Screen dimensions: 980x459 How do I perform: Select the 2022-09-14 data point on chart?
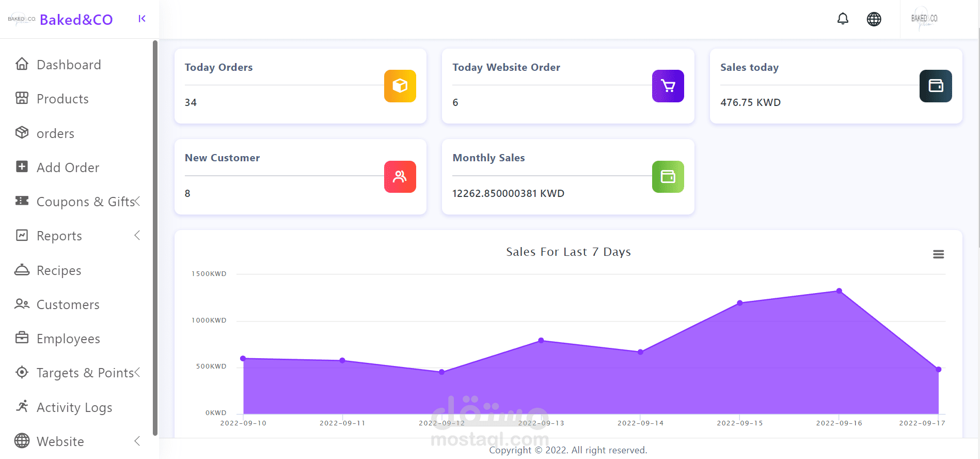tap(640, 352)
